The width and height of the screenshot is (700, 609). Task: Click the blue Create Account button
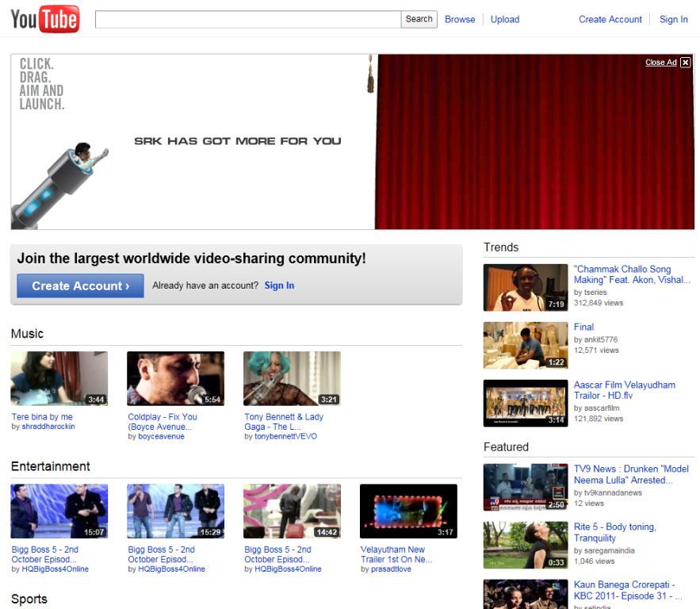tap(80, 285)
